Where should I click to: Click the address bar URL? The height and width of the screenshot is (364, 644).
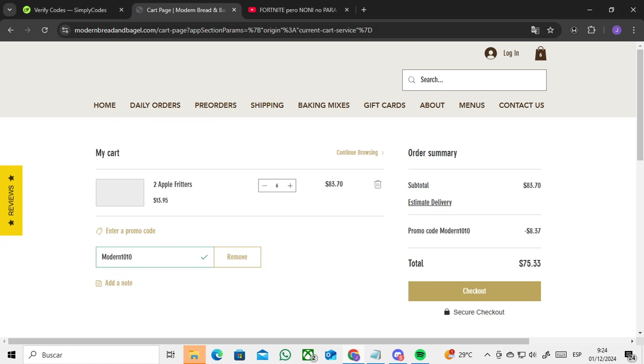223,30
